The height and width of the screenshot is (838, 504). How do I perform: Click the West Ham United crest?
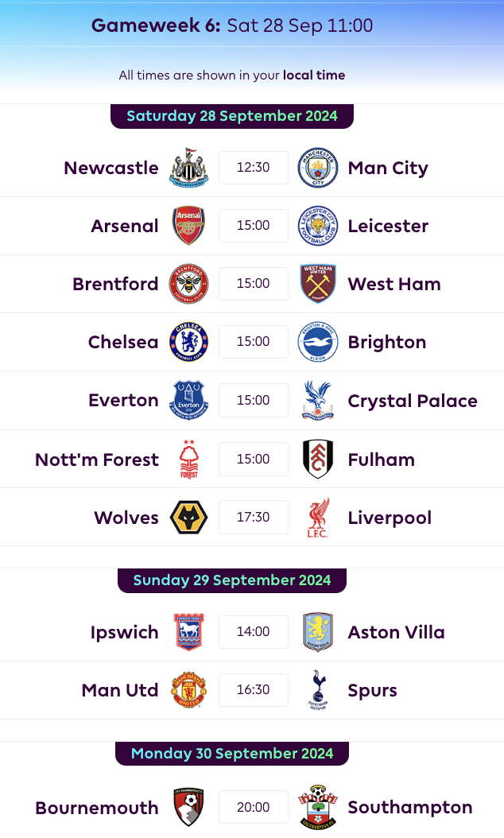pyautogui.click(x=317, y=284)
